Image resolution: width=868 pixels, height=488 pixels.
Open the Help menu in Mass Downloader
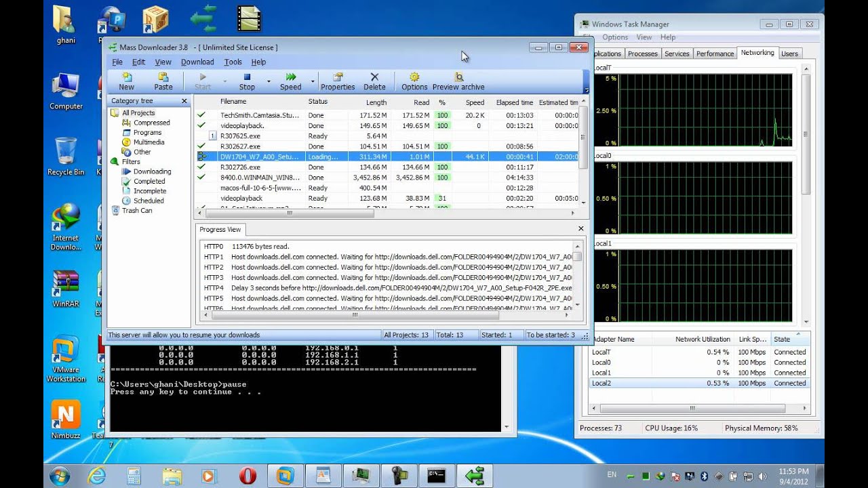258,62
